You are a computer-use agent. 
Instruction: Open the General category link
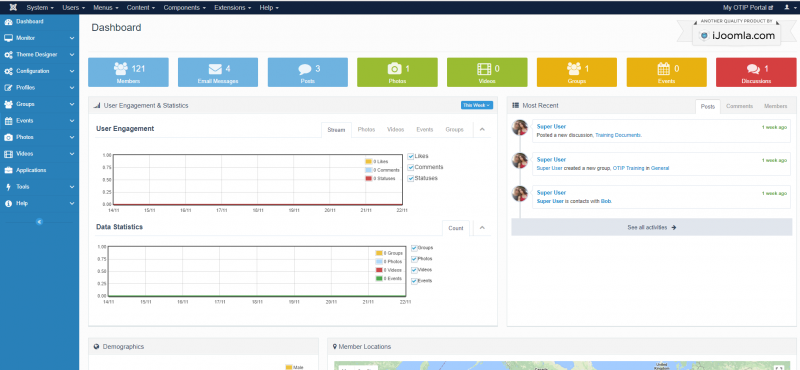660,168
